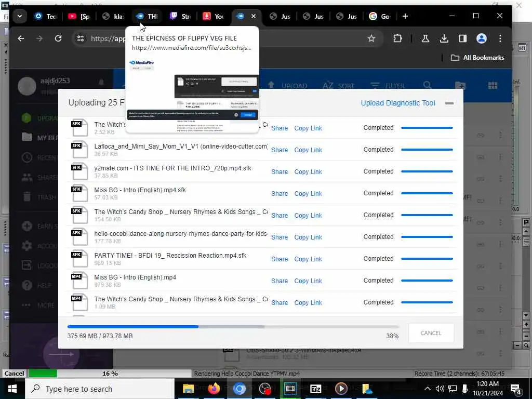The image size is (532, 399).
Task: Click overall upload progress bar
Action: click(x=233, y=327)
